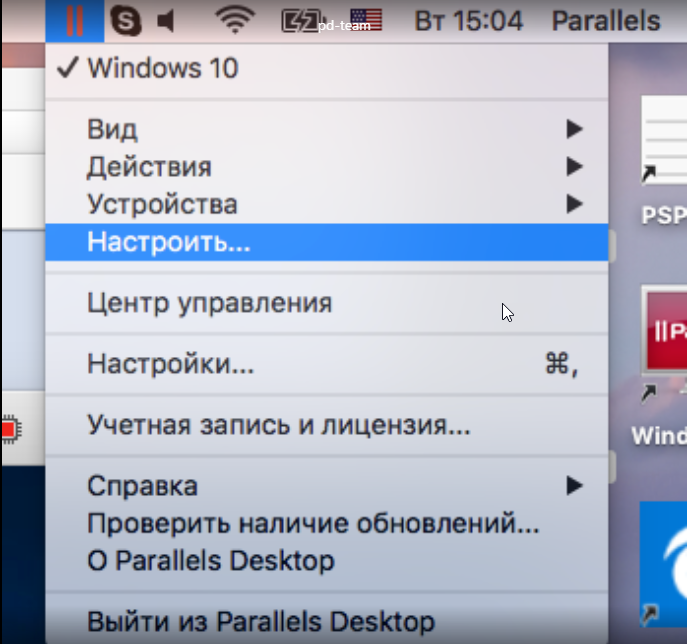This screenshot has height=644, width=687.
Task: Open the Parallels Windows shortcut on desktop
Action: point(663,340)
